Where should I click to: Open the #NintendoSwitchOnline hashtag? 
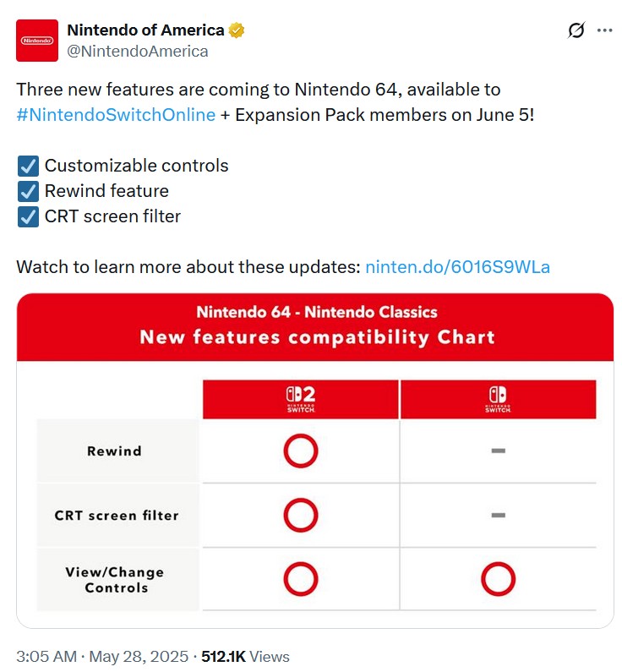click(x=116, y=115)
